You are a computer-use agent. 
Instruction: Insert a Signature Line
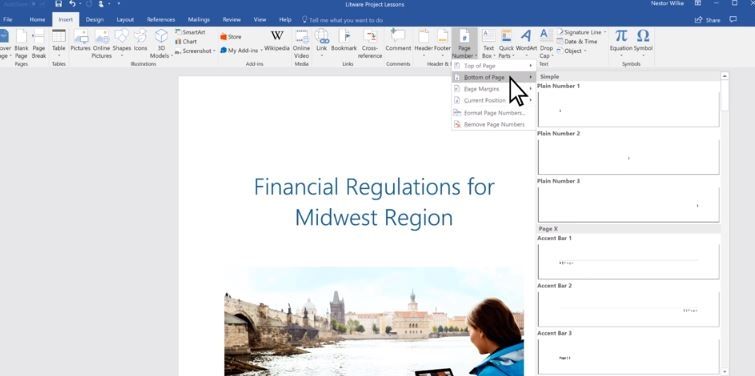tap(581, 32)
